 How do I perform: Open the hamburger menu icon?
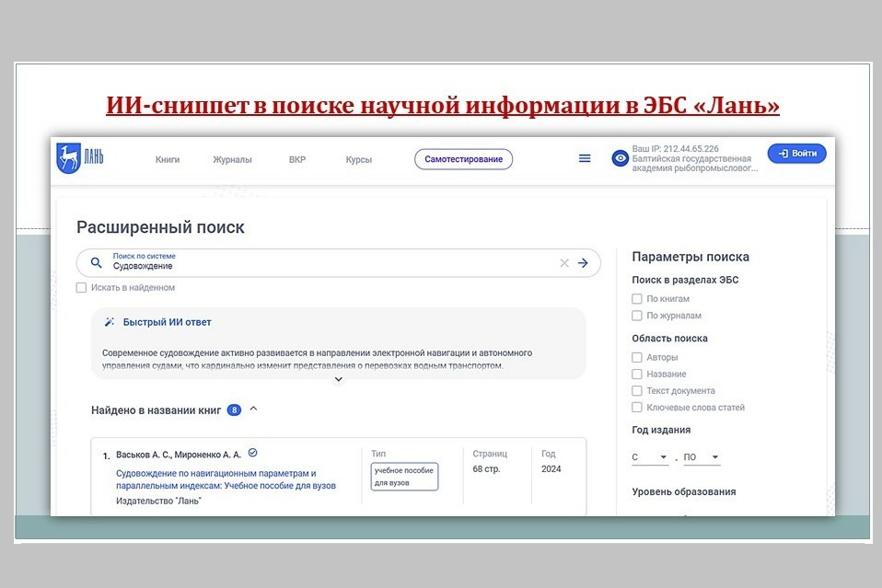point(585,158)
